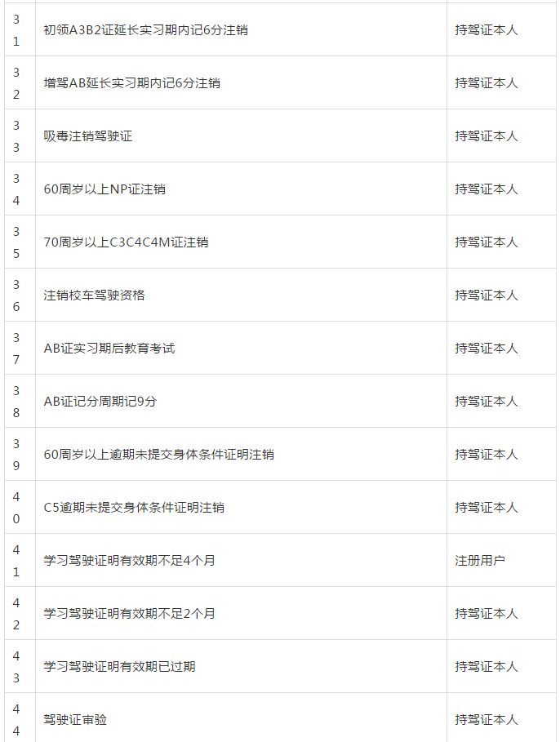Click C5逾期未提交身体条件证明注销 item
Image resolution: width=560 pixels, height=742 pixels.
click(x=134, y=507)
